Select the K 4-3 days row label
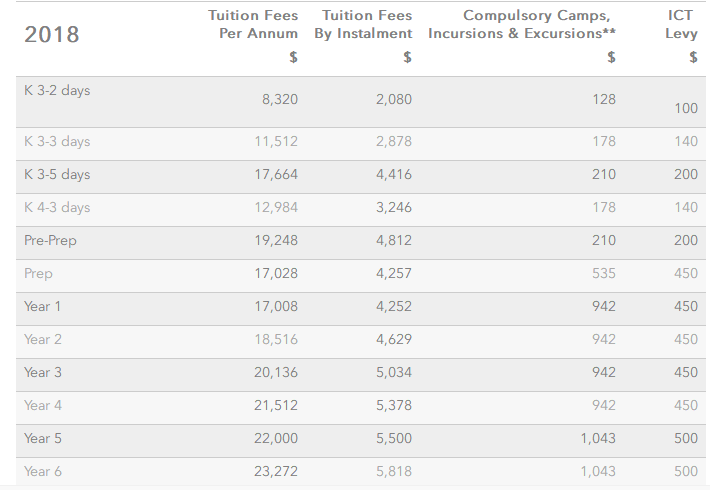Image resolution: width=710 pixels, height=490 pixels. (57, 208)
